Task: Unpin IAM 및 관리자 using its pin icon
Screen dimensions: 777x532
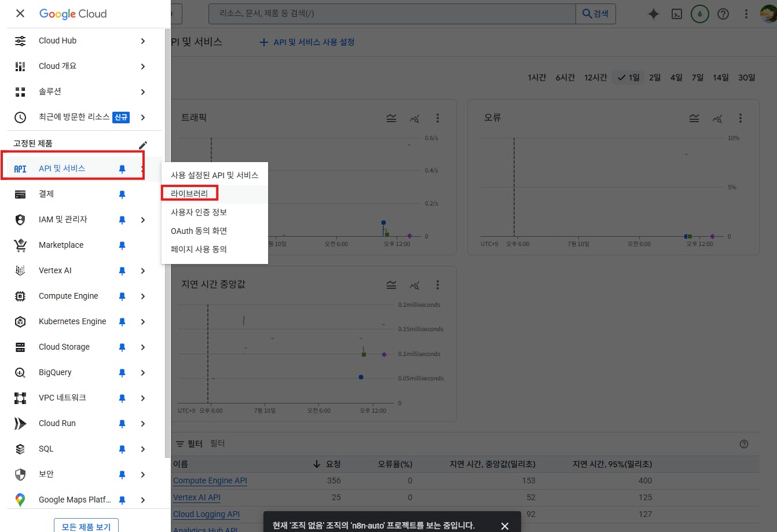Action: click(x=122, y=220)
